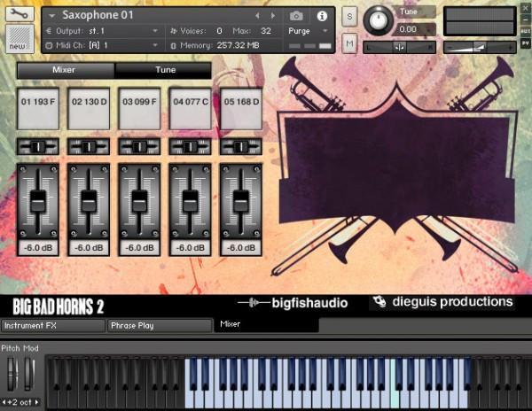Select the previous instrument preset arrow
The image size is (532, 411).
(258, 16)
